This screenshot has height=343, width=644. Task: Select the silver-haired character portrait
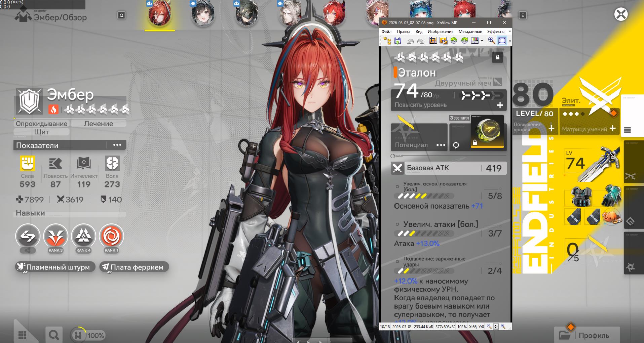pos(290,13)
